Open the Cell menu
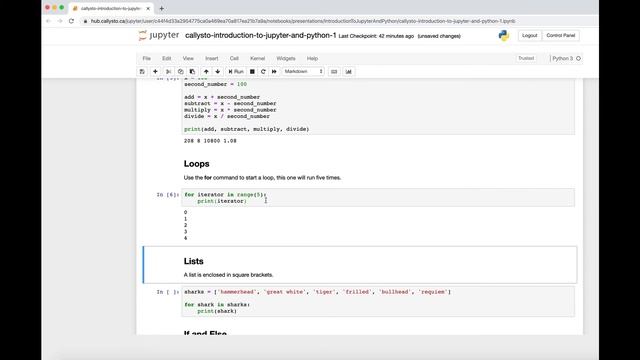640x360 pixels. [x=234, y=58]
